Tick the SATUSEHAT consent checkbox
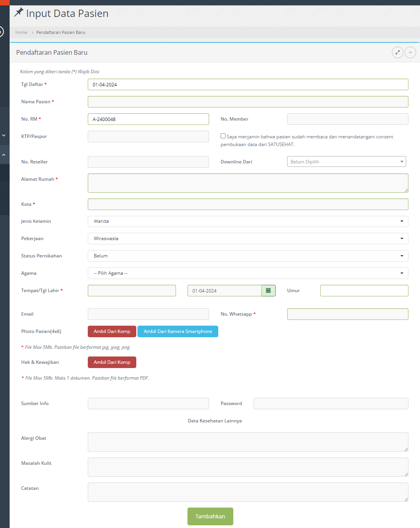Screen dimensions: 420x528 point(223,136)
